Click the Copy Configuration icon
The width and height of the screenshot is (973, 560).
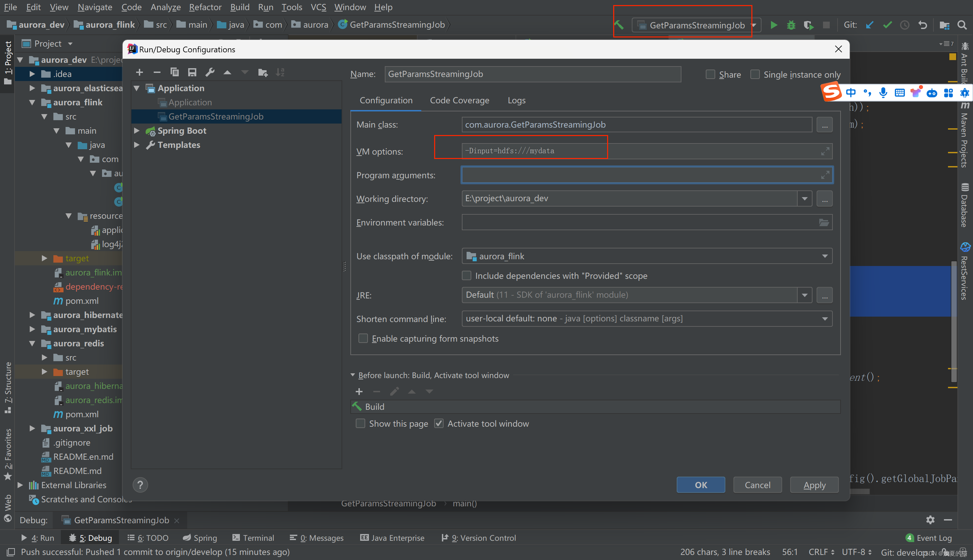tap(174, 72)
